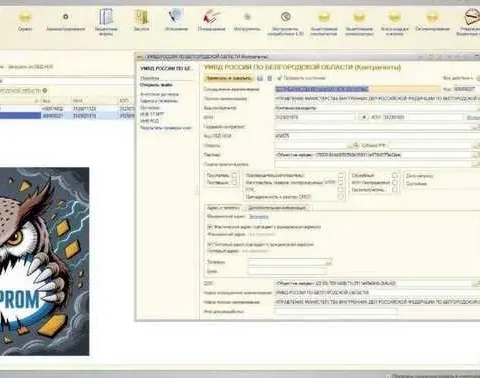Viewport: 480px width, 378px height.
Task: Toggle postal address matches legal address checkbox
Action: pos(210,244)
